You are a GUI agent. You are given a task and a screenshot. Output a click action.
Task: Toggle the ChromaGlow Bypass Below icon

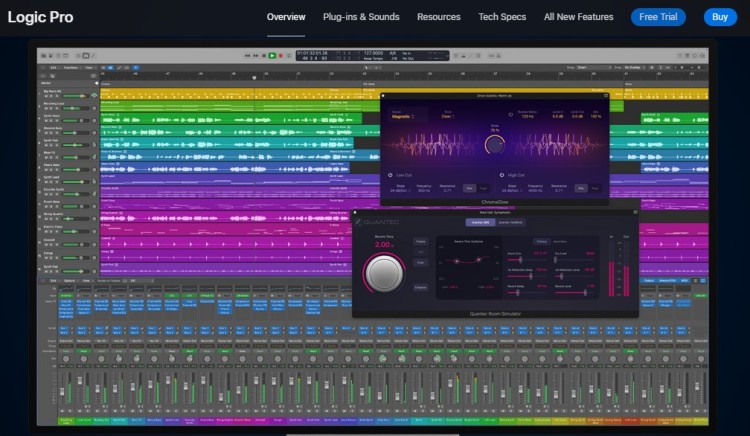point(511,115)
